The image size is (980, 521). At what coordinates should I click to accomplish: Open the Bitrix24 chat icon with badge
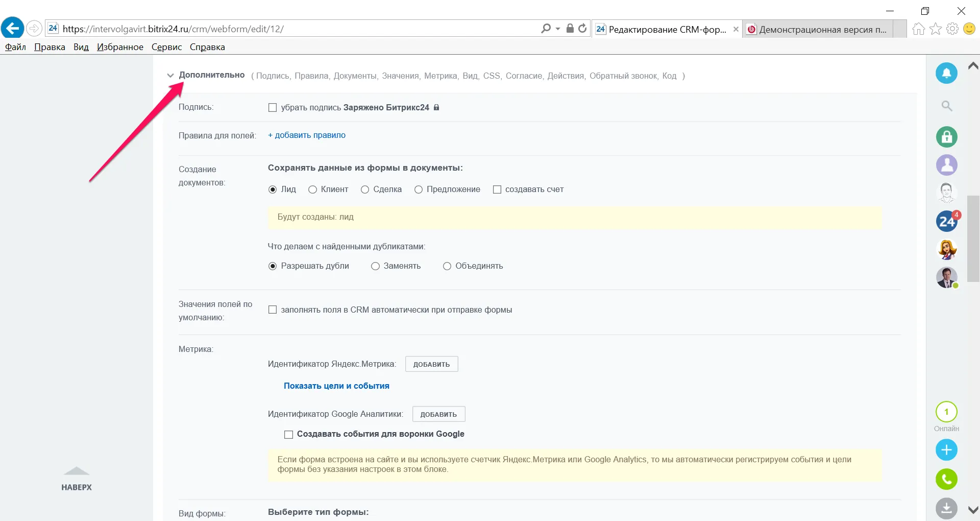947,221
